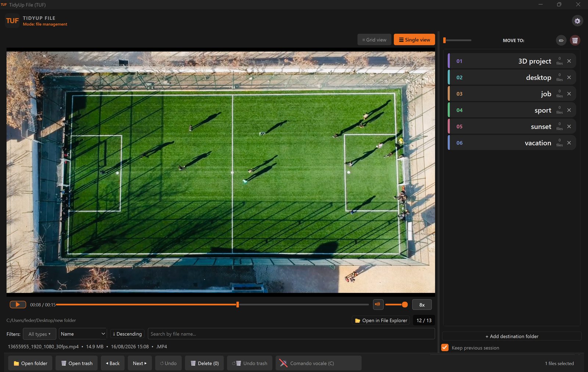588x372 pixels.
Task: Click the trash bin icon beside MOVE TO
Action: [x=575, y=40]
